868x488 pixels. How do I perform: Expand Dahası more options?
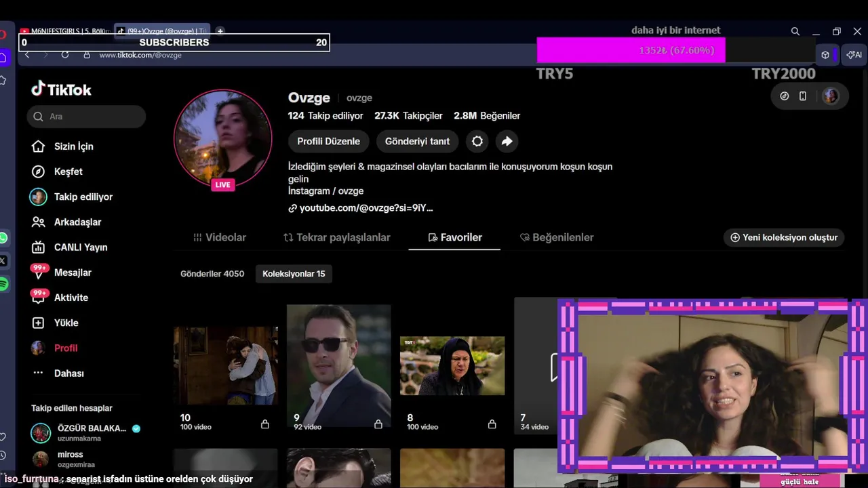click(69, 373)
